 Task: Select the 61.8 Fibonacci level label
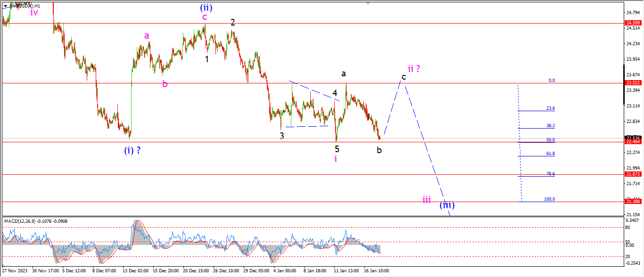550,154
